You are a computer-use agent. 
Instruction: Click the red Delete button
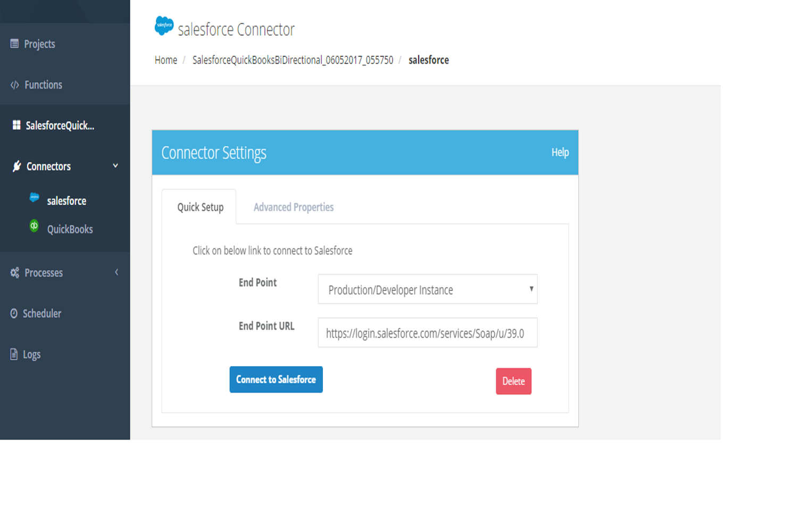[513, 381]
